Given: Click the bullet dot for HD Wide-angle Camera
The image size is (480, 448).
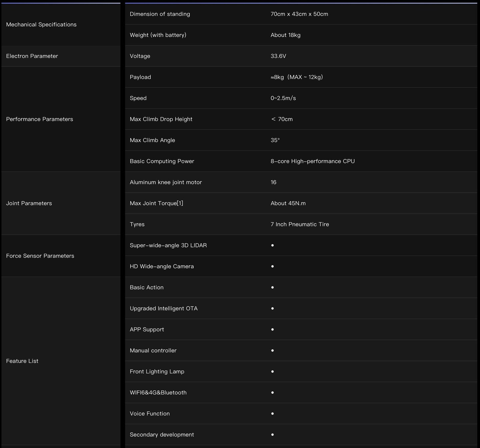Looking at the screenshot, I should (x=272, y=266).
